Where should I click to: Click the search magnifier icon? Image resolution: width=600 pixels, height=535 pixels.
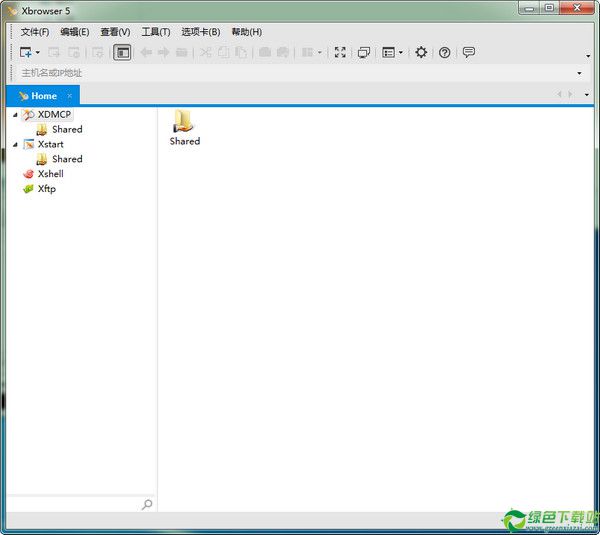coord(147,504)
